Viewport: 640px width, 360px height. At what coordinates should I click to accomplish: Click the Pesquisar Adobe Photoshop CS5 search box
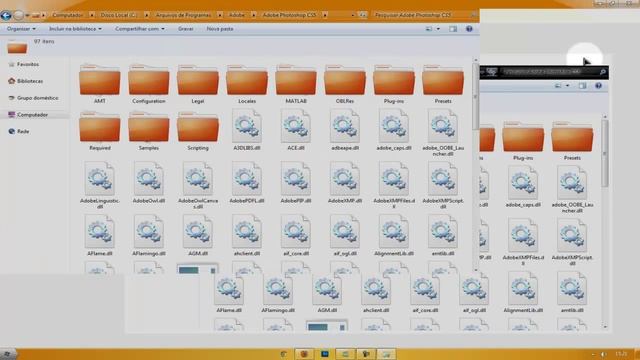pyautogui.click(x=425, y=15)
